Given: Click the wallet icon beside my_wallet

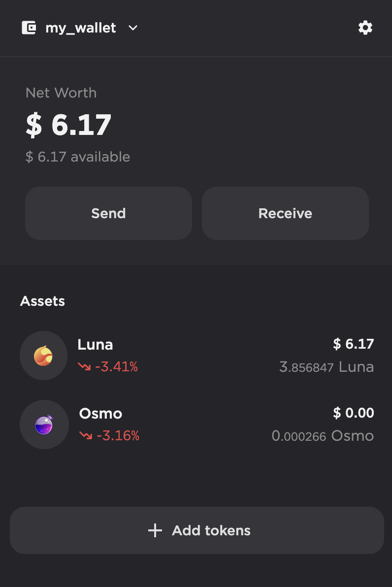Looking at the screenshot, I should tap(29, 28).
